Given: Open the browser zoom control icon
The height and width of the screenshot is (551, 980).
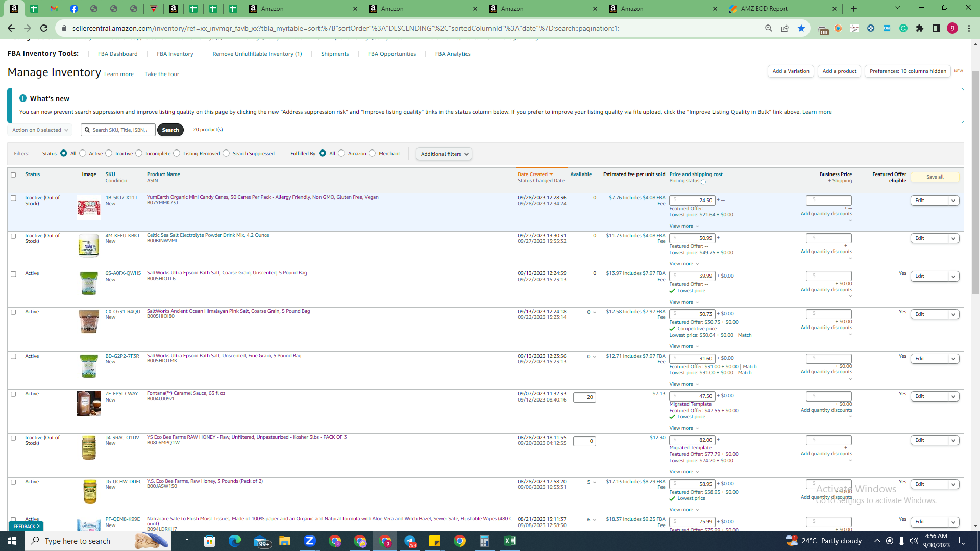Looking at the screenshot, I should pyautogui.click(x=769, y=28).
